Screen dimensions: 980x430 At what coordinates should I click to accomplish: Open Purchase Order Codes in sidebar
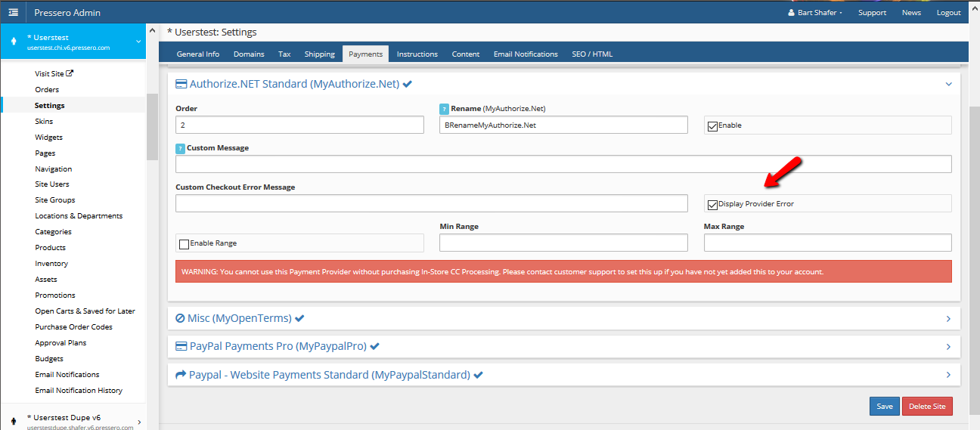click(73, 327)
